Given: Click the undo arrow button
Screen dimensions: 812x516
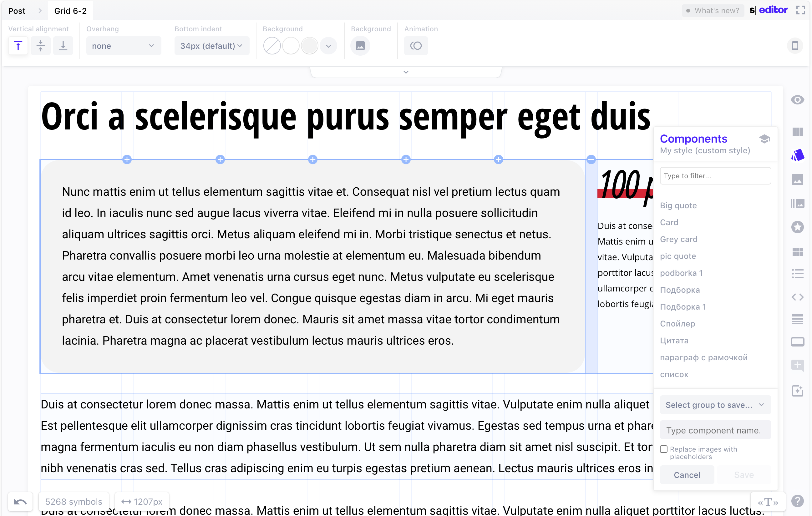Looking at the screenshot, I should (x=20, y=502).
